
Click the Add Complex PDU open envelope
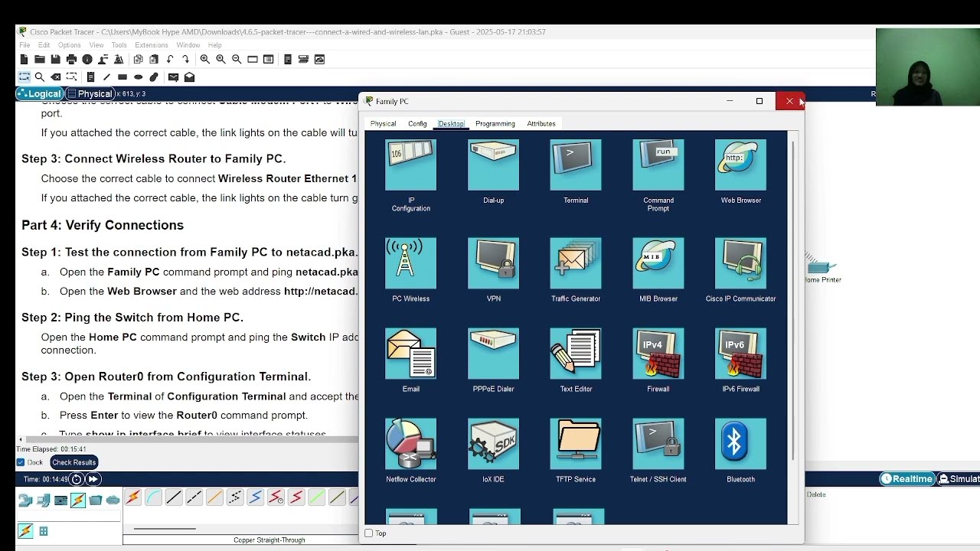(x=189, y=77)
